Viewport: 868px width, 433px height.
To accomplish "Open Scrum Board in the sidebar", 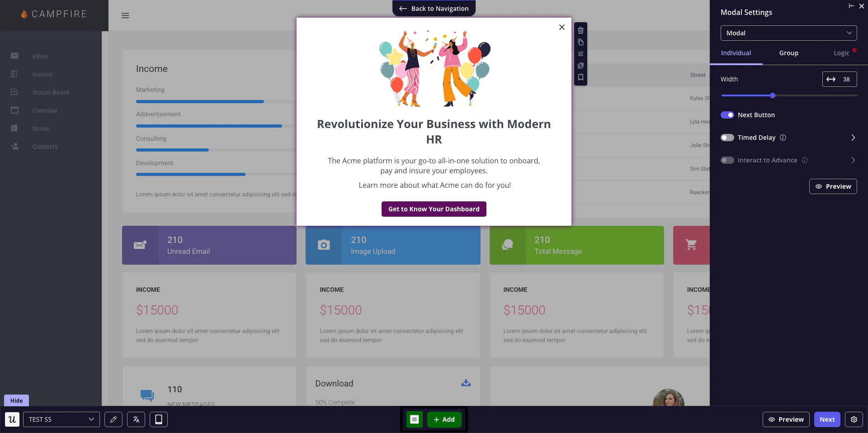I will tap(51, 92).
